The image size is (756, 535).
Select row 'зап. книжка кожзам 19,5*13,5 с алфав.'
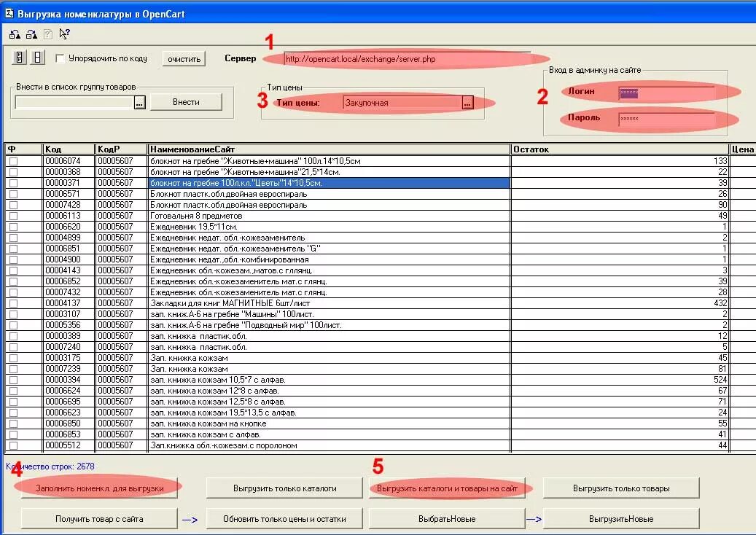point(330,413)
